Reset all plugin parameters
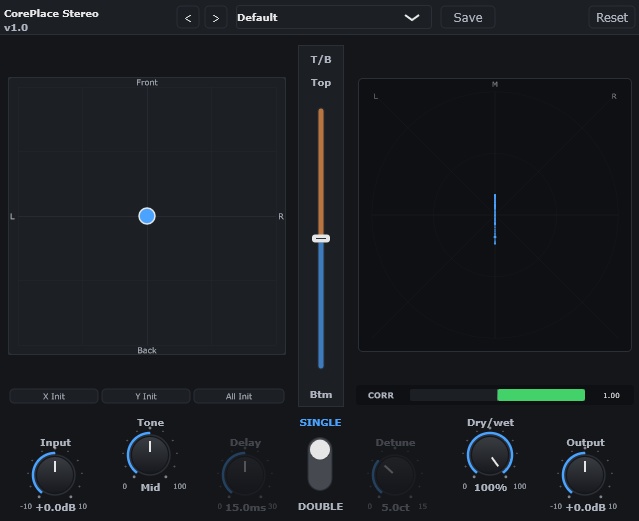639x521 pixels. [x=611, y=18]
